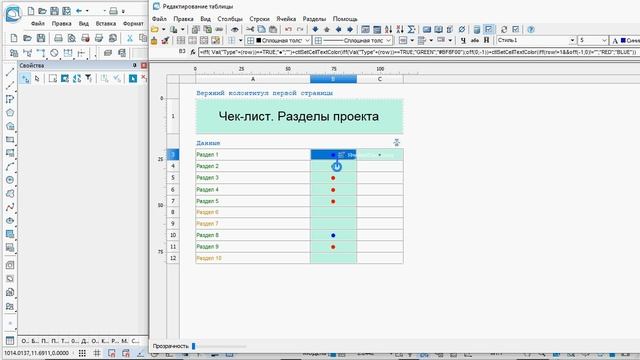Click the undo arrow in table editor
This screenshot has width=640, height=360.
click(x=288, y=29)
